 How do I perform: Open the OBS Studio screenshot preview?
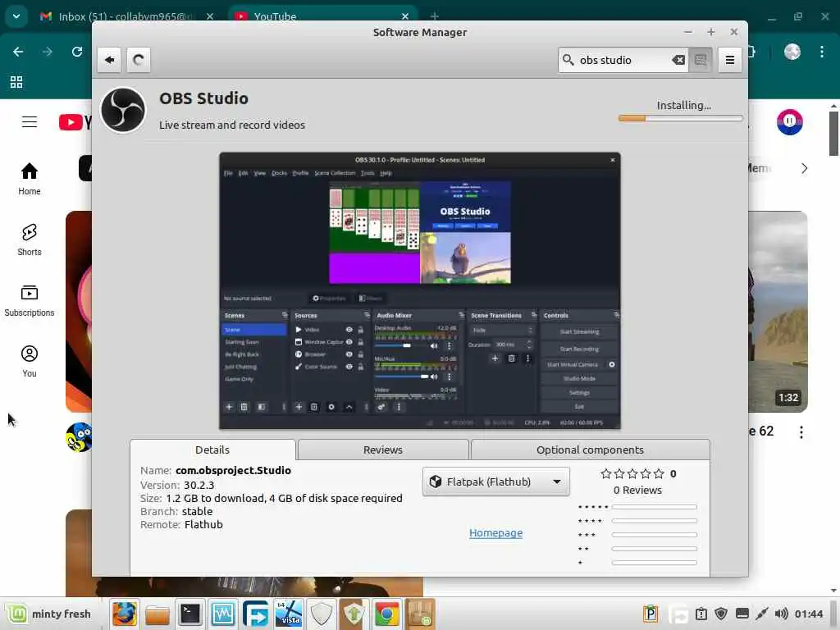(x=420, y=291)
